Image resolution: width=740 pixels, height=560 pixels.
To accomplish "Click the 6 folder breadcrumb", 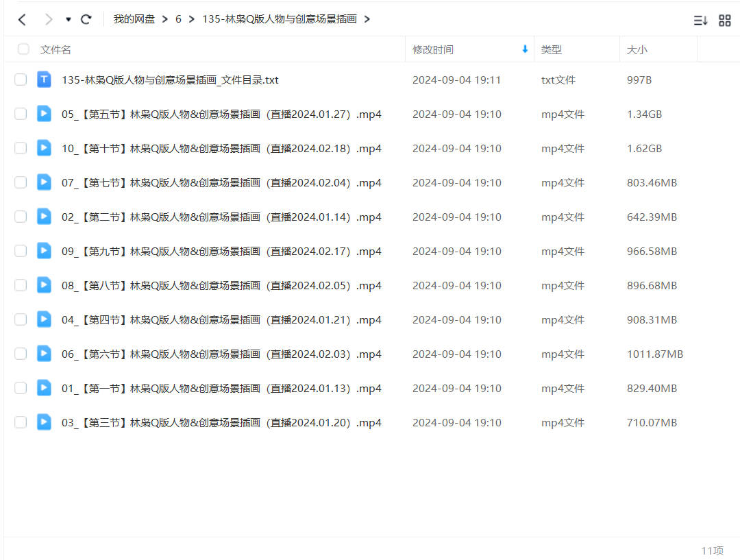I will pos(178,19).
